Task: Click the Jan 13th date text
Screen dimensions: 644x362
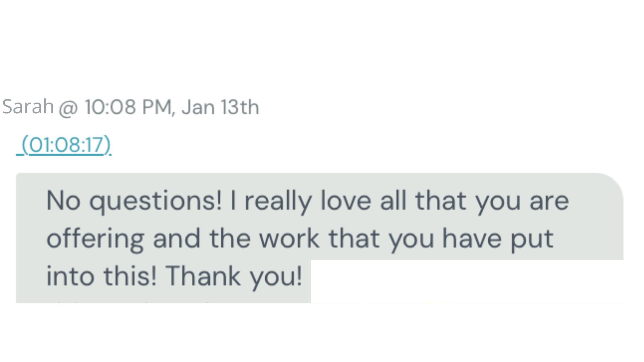Action: tap(220, 107)
